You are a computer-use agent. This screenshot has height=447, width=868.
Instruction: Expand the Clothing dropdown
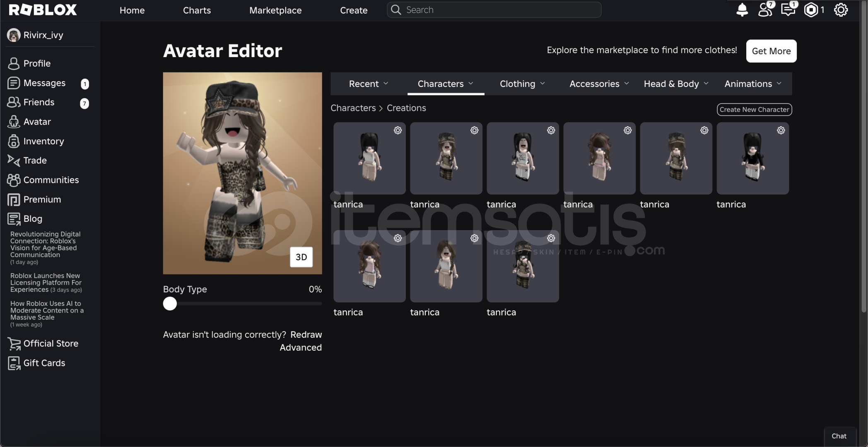point(522,84)
